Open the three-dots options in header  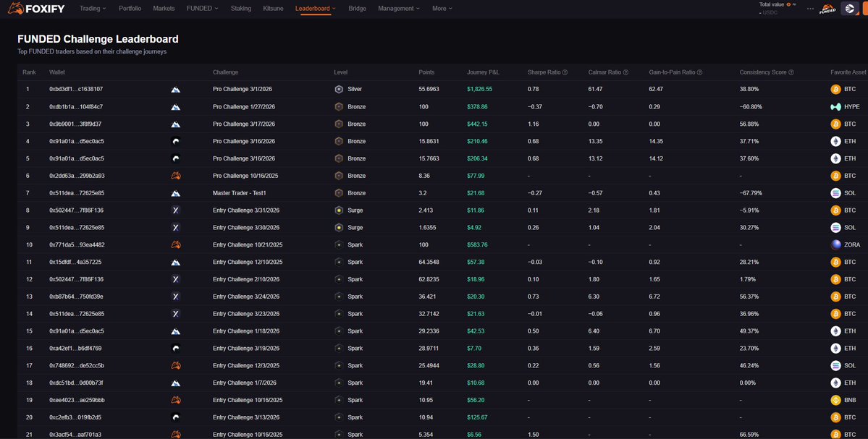click(810, 9)
